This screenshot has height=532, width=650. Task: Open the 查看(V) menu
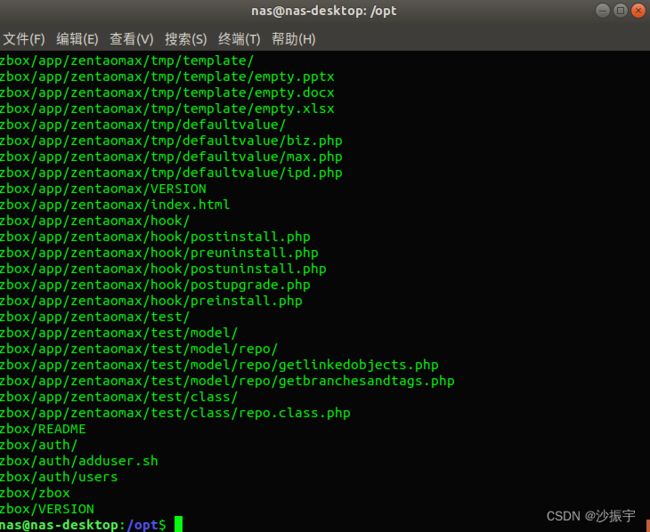tap(131, 39)
